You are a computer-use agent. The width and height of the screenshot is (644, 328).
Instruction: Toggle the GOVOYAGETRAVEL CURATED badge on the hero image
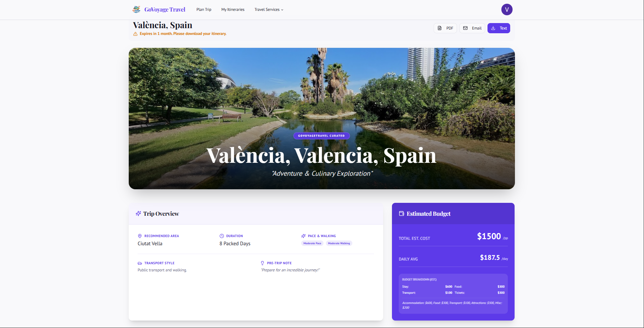click(x=321, y=136)
